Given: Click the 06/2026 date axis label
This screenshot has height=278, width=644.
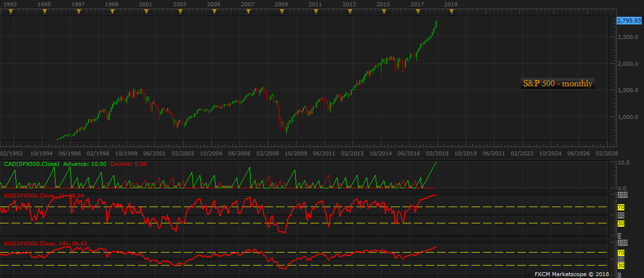Looking at the screenshot, I should coord(578,154).
